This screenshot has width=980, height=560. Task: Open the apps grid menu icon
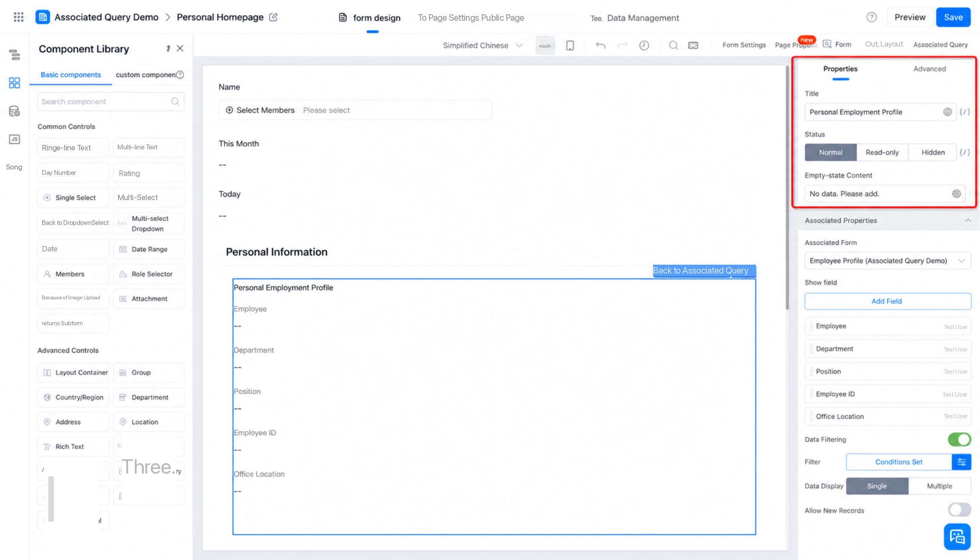tap(18, 17)
